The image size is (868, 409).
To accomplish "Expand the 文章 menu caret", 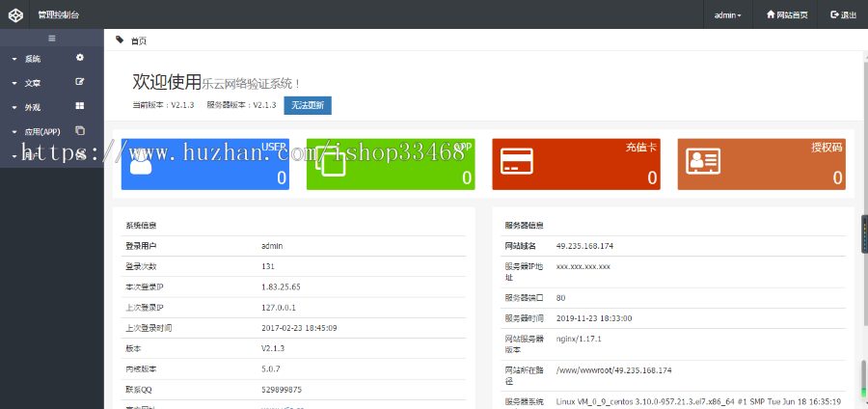I will (x=14, y=84).
